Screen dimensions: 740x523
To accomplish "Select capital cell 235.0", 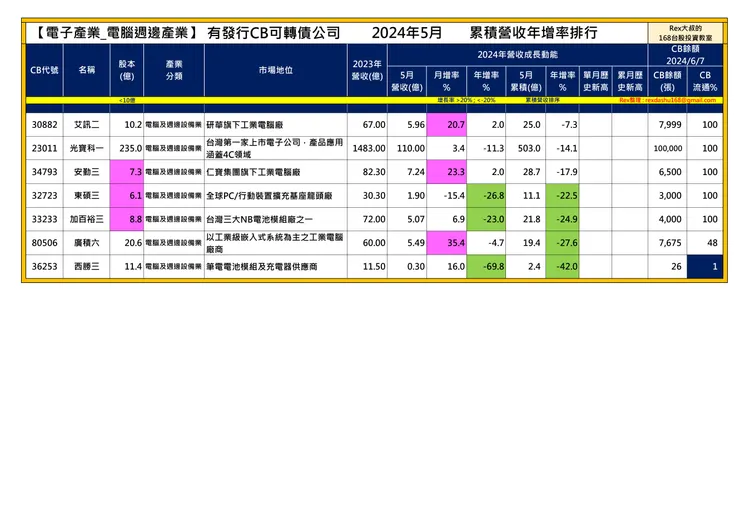I will (126, 148).
